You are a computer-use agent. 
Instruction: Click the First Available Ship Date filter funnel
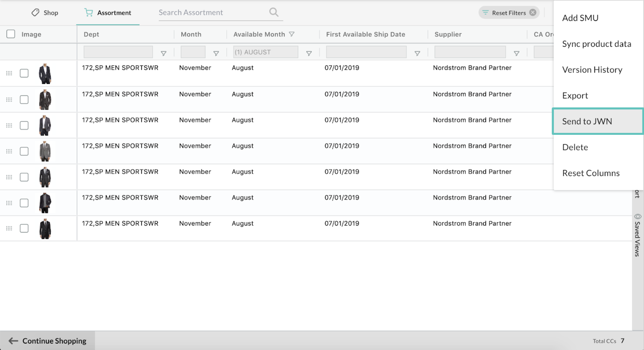coord(417,53)
